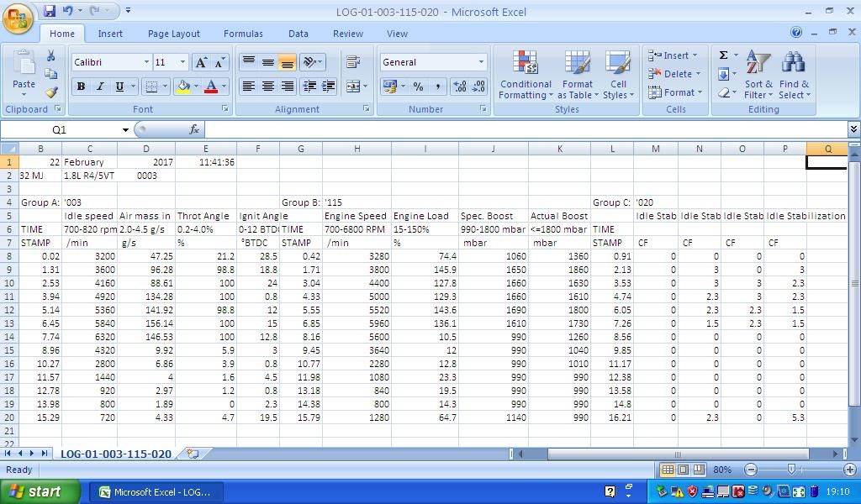Click the Windows start button

click(x=40, y=491)
